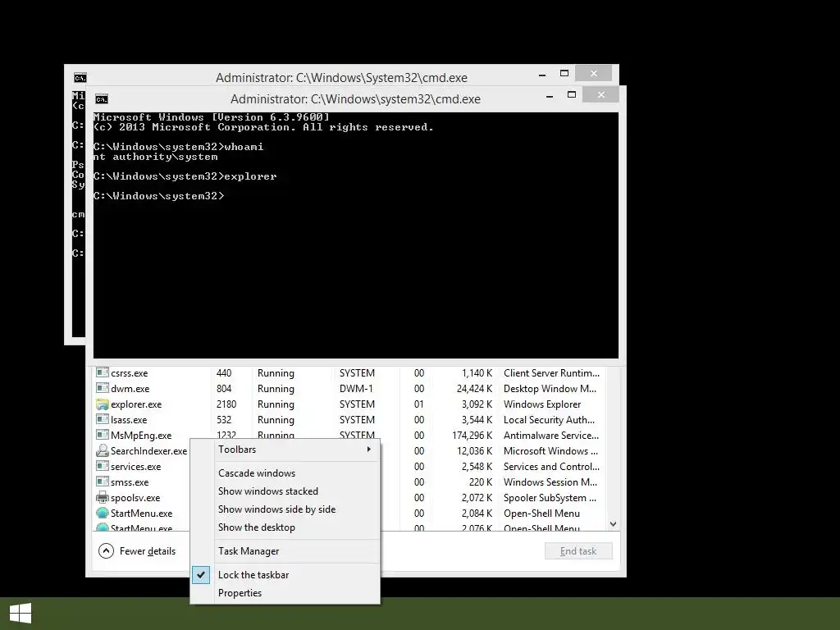Click the 01 CPU value for explorer.exe
The height and width of the screenshot is (630, 840).
(419, 404)
